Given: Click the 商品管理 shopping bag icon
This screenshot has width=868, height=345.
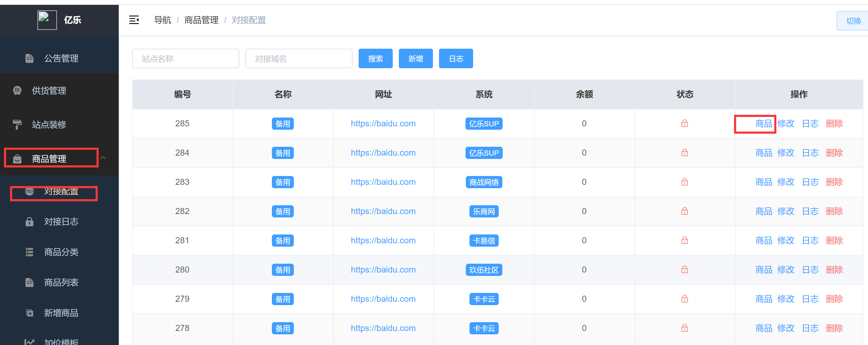Looking at the screenshot, I should tap(17, 158).
